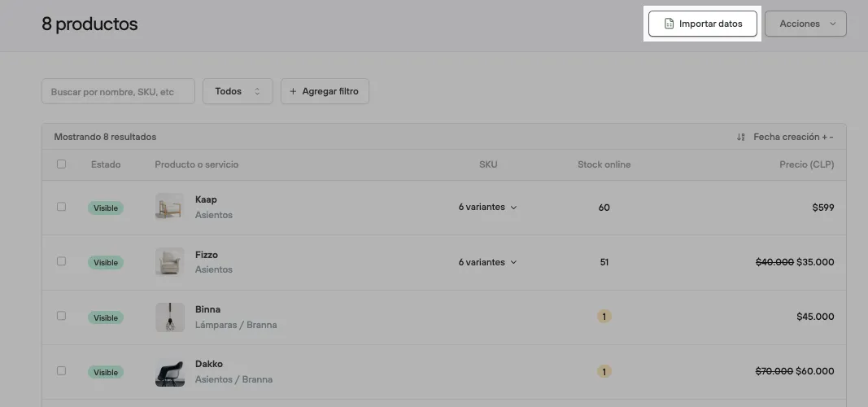Click the low-stock badge 1 on Dakko row
Viewport: 868px width, 407px height.
[604, 371]
